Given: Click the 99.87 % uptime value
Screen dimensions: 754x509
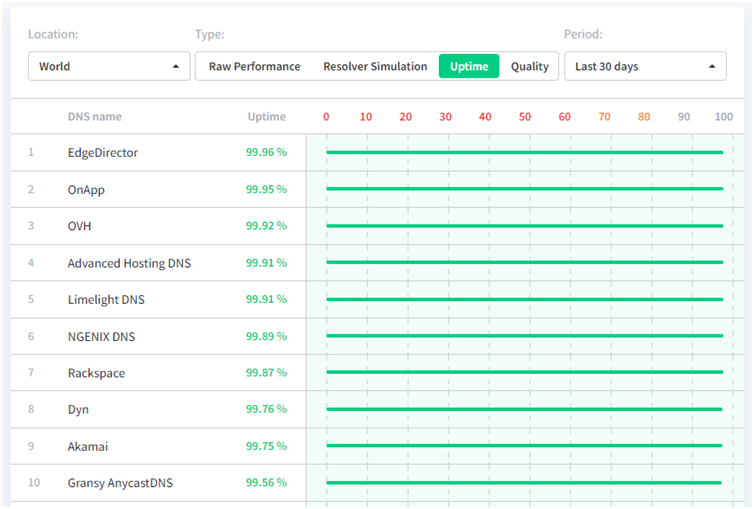Looking at the screenshot, I should click(266, 372).
